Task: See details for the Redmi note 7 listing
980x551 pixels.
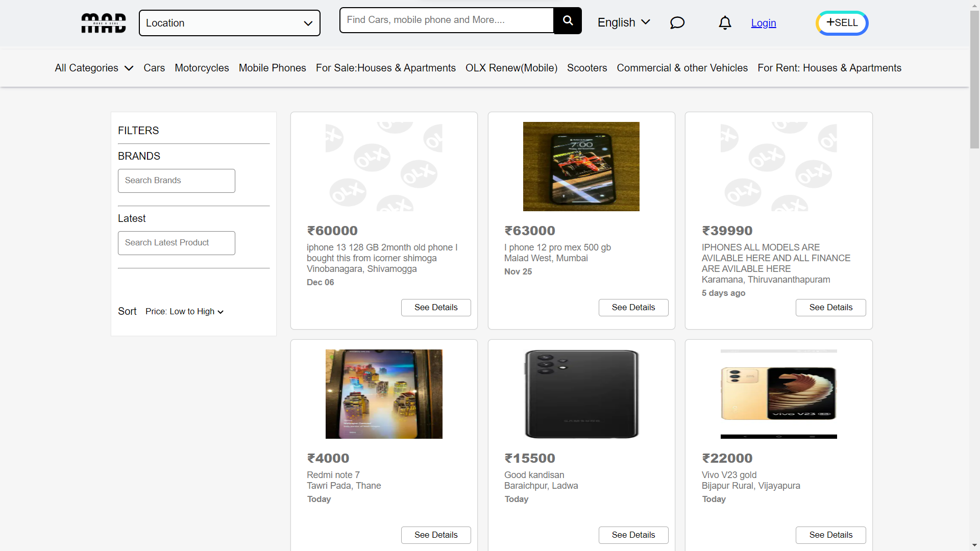Action: tap(435, 535)
